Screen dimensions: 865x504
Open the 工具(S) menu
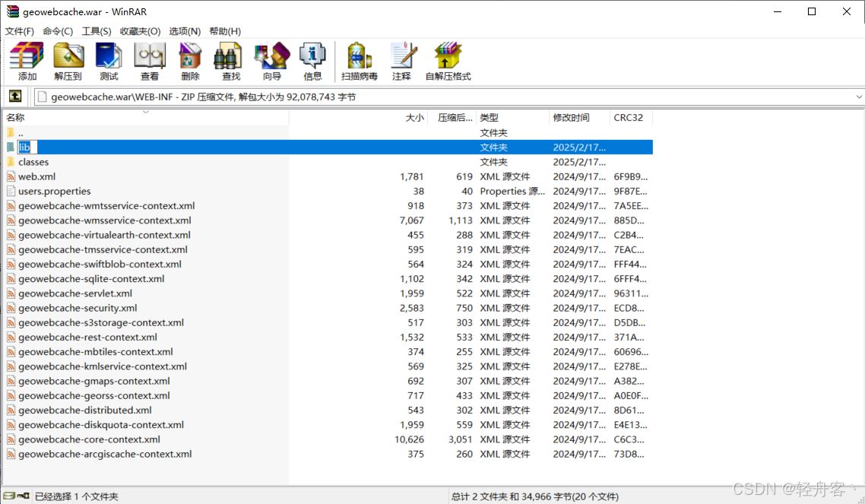pyautogui.click(x=97, y=31)
